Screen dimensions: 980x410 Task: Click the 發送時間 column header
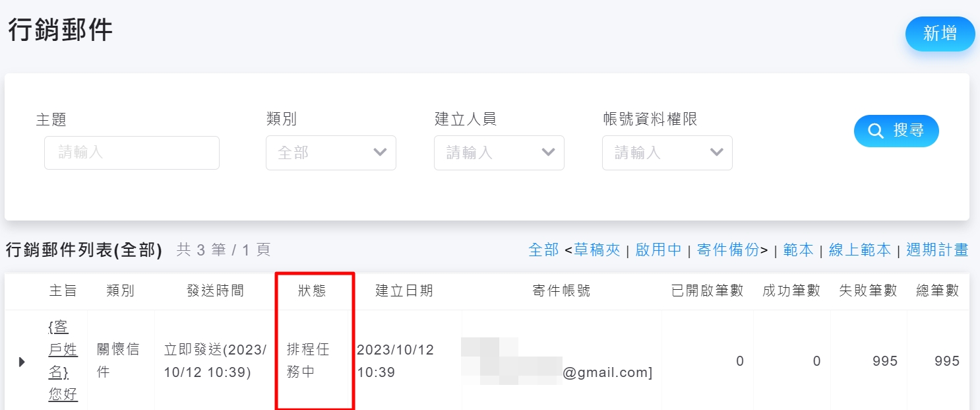[215, 290]
